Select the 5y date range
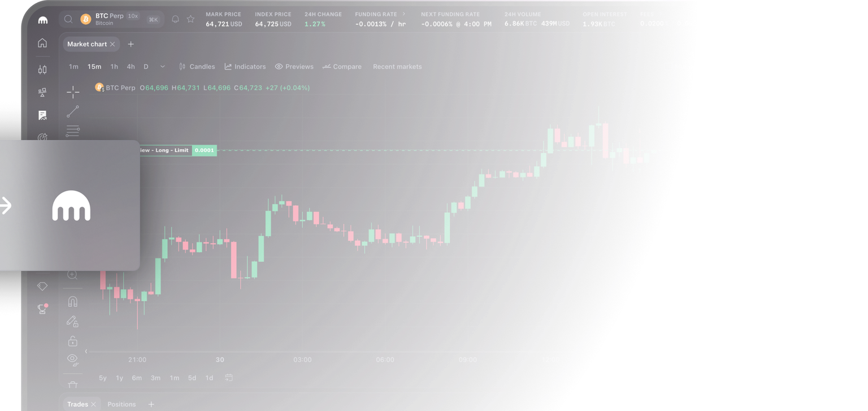868x411 pixels. click(103, 378)
